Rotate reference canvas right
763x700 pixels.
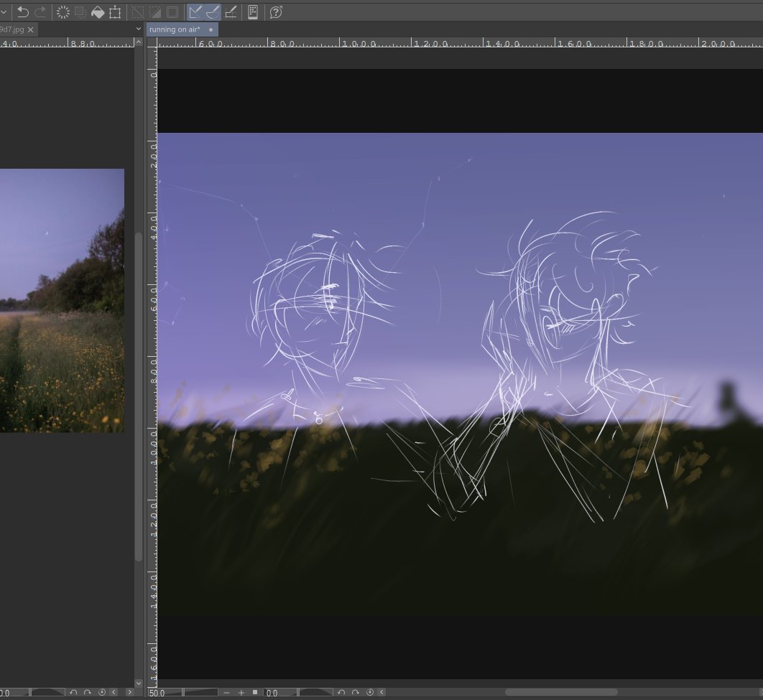pos(88,692)
